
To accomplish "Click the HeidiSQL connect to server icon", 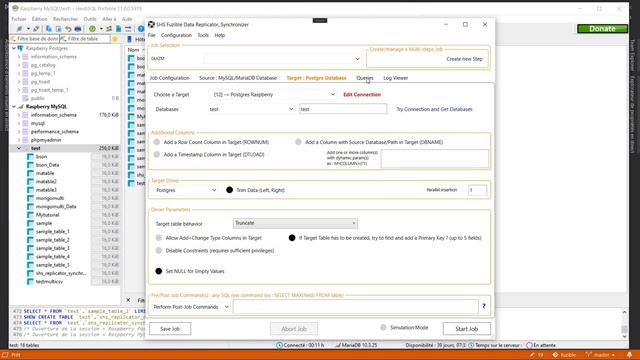I will pyautogui.click(x=19, y=29).
